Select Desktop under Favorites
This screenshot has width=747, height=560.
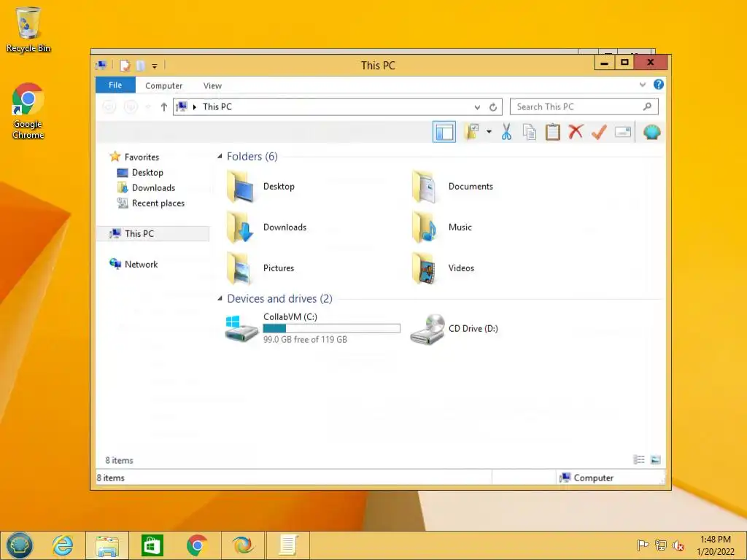(x=147, y=172)
